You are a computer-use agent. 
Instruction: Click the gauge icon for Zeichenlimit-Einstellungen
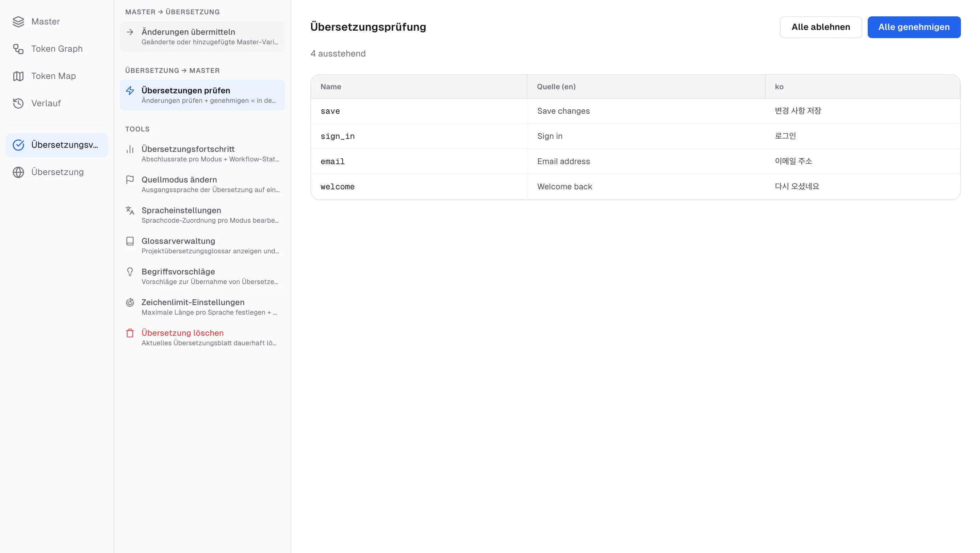tap(130, 302)
